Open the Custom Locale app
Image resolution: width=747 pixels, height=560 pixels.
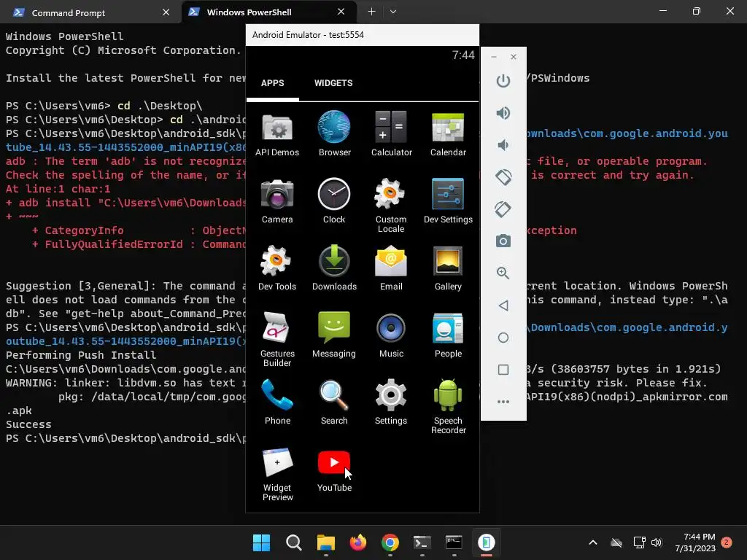[x=391, y=206]
